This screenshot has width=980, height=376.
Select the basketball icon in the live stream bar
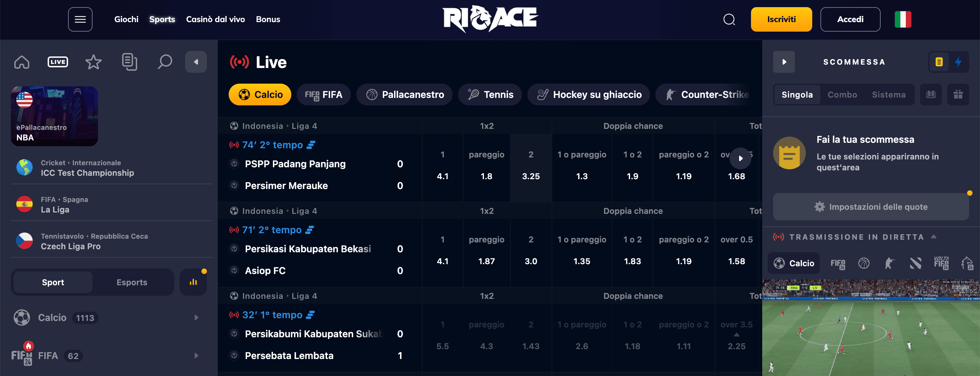coord(864,263)
